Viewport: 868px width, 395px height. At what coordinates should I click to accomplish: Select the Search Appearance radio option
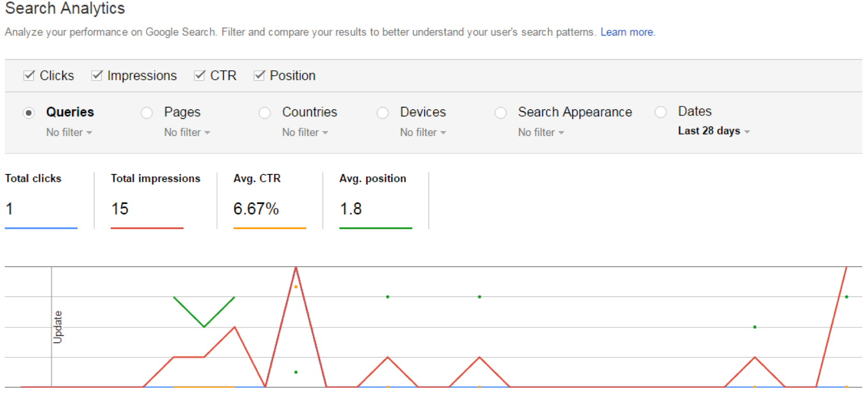click(501, 112)
